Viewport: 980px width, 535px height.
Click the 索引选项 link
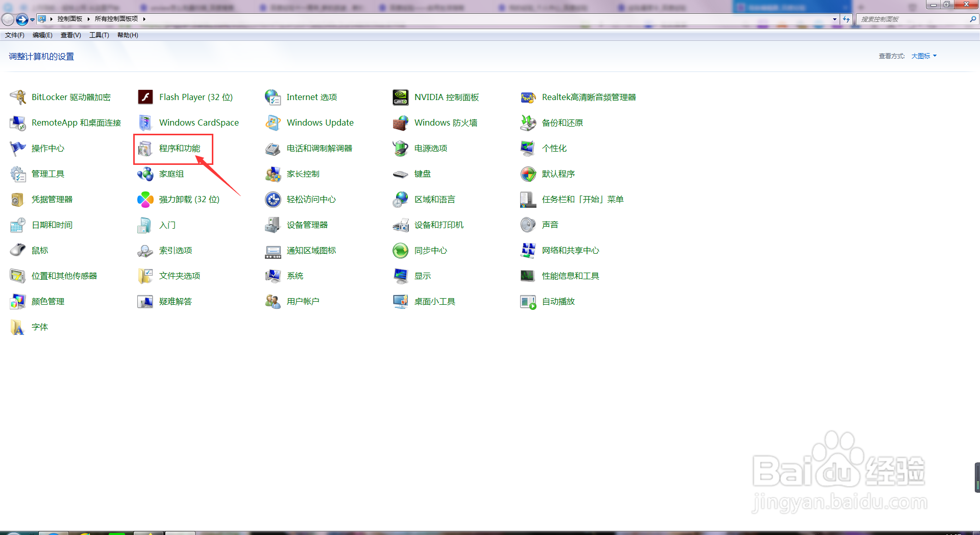176,250
